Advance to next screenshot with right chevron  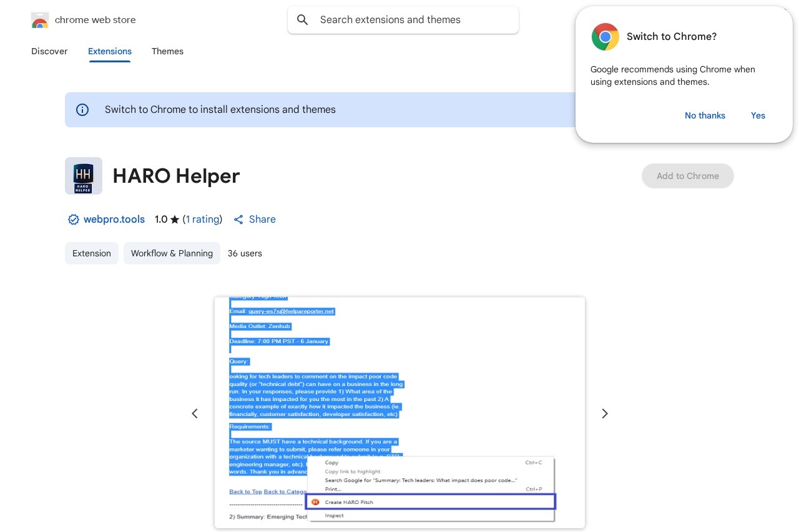[604, 414]
